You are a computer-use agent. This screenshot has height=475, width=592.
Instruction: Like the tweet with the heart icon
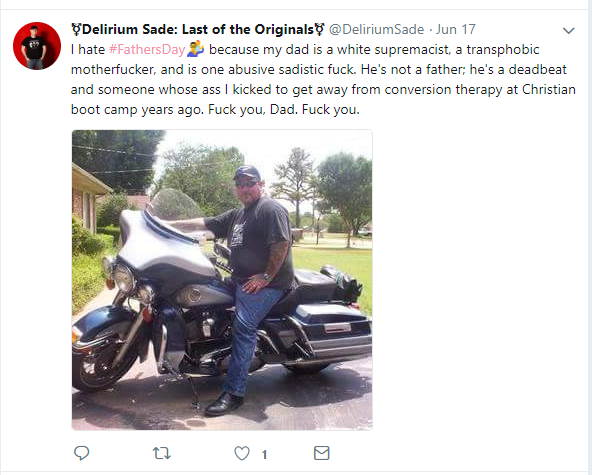tap(242, 453)
